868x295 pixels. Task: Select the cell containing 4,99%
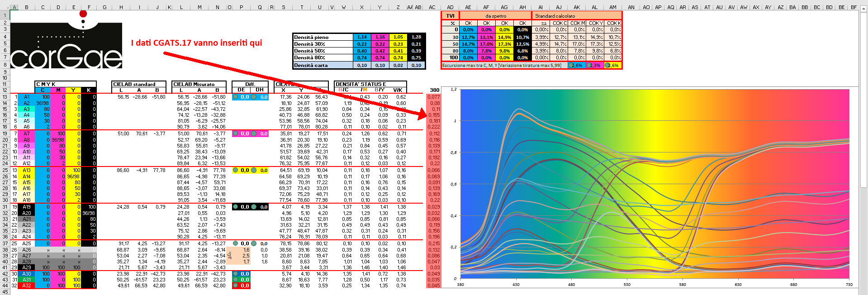click(541, 44)
